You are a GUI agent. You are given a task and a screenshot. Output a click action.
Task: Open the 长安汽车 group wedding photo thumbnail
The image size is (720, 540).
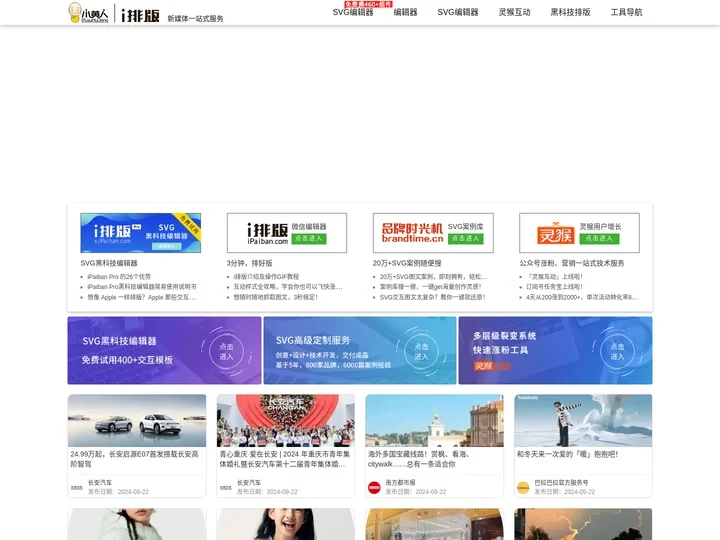pos(286,421)
